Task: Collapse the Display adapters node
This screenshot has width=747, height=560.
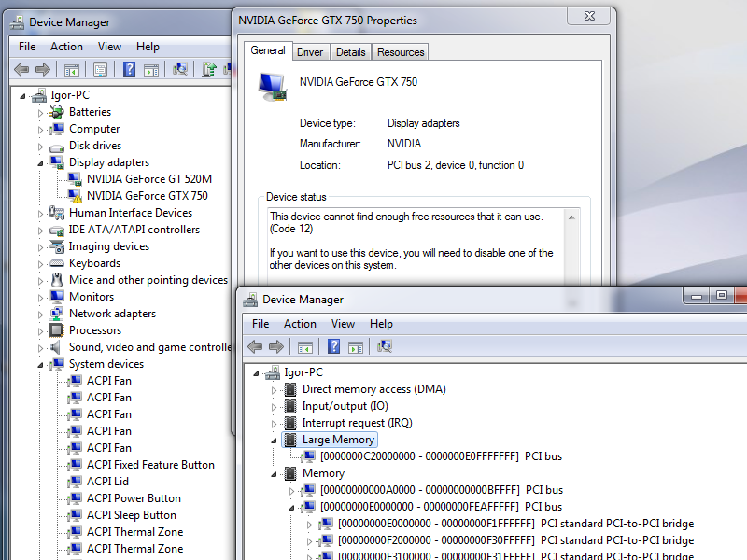Action: coord(40,163)
